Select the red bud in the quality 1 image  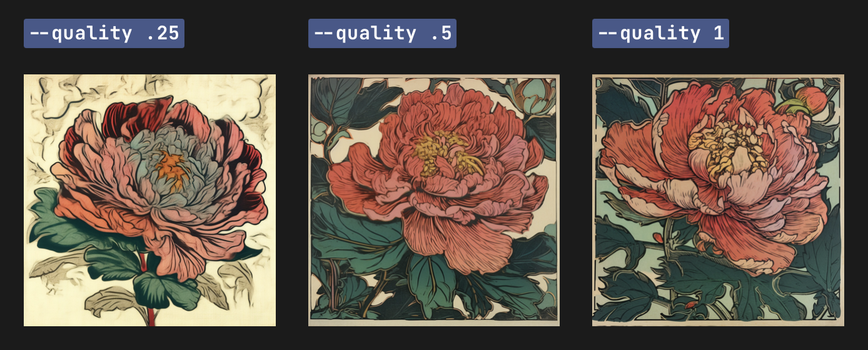pos(813,99)
